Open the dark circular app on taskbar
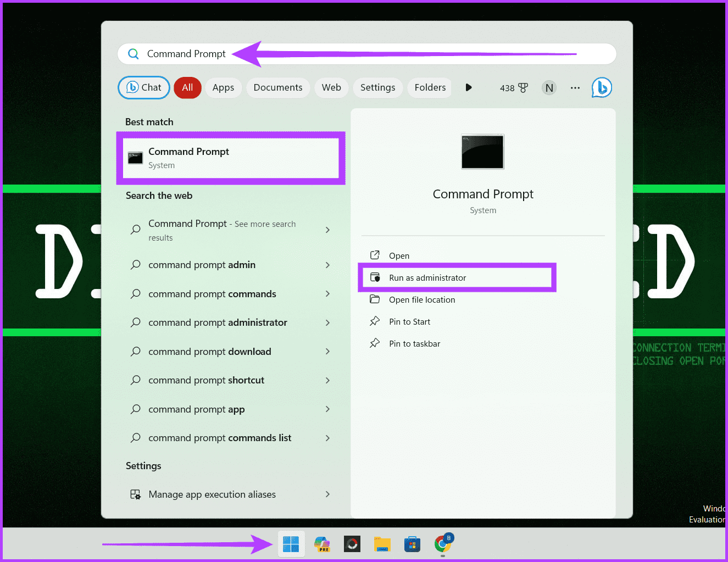The width and height of the screenshot is (728, 562). coord(352,544)
